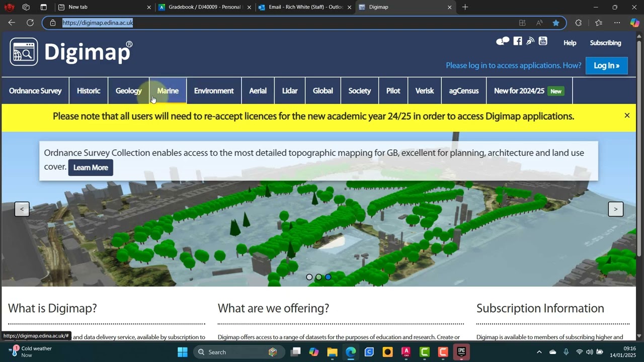Image resolution: width=644 pixels, height=362 pixels.
Task: Click the browser back arrow
Action: (12, 23)
